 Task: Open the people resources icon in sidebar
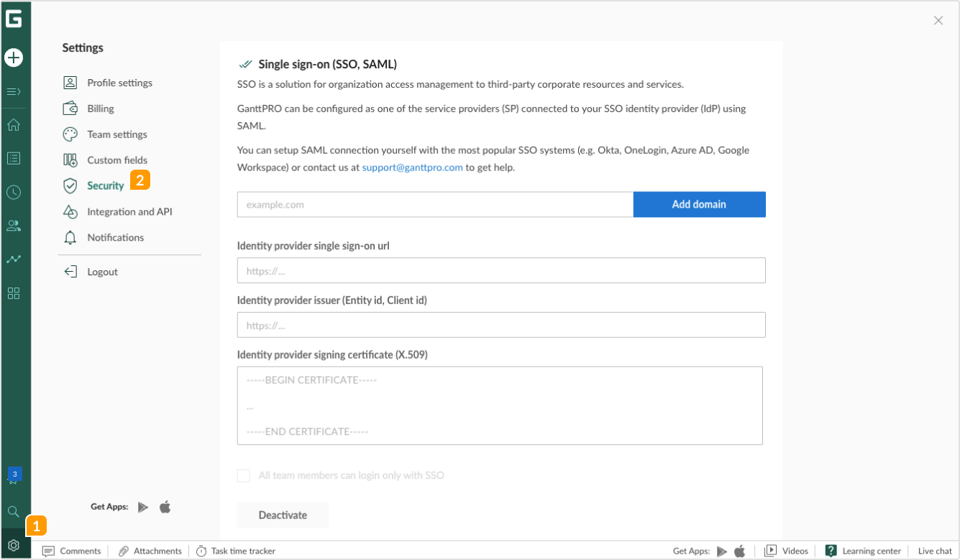[x=14, y=226]
